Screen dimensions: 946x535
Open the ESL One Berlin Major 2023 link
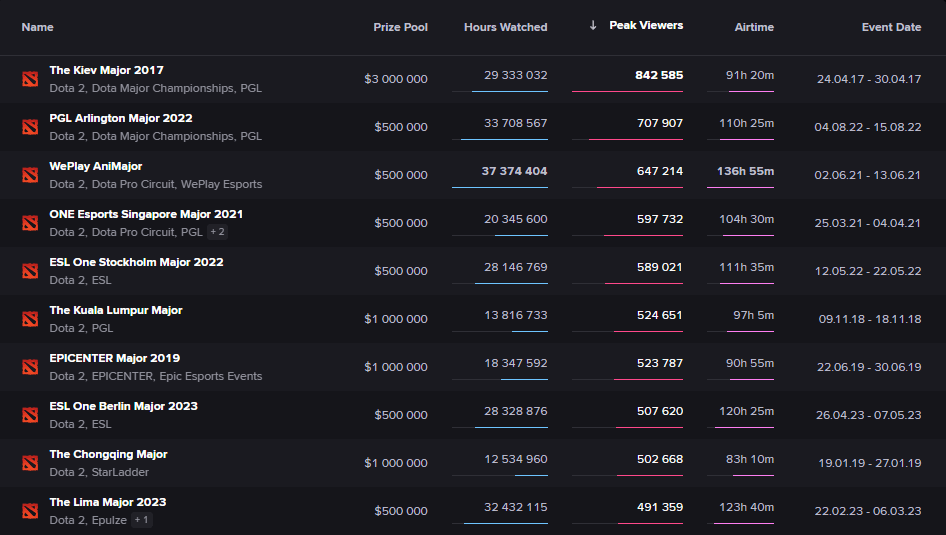pyautogui.click(x=123, y=406)
